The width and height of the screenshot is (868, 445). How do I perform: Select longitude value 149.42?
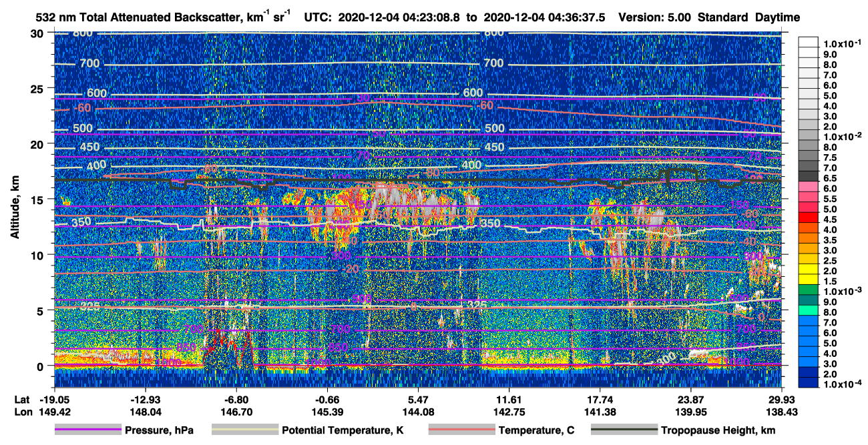54,412
